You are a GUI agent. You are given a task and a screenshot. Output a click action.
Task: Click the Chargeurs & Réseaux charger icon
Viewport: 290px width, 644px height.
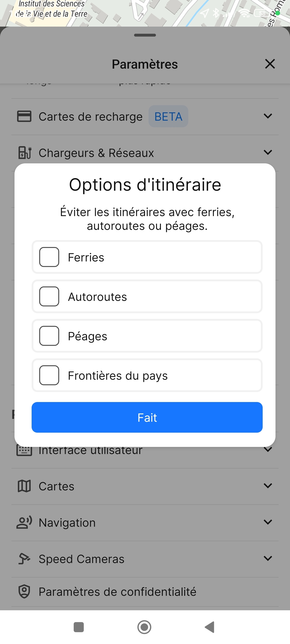pos(24,152)
